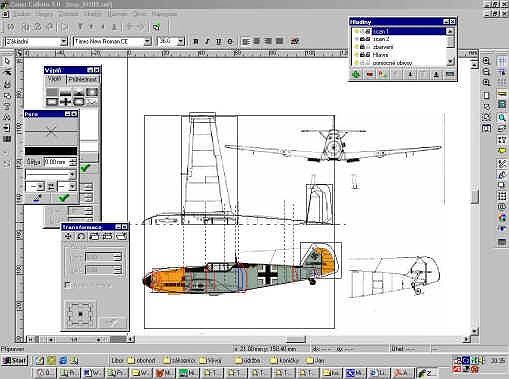Click the black pen color bar

tap(51, 151)
